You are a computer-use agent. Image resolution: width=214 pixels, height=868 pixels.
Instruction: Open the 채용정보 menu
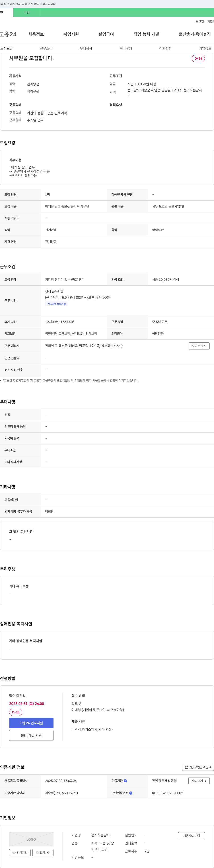coord(36,34)
